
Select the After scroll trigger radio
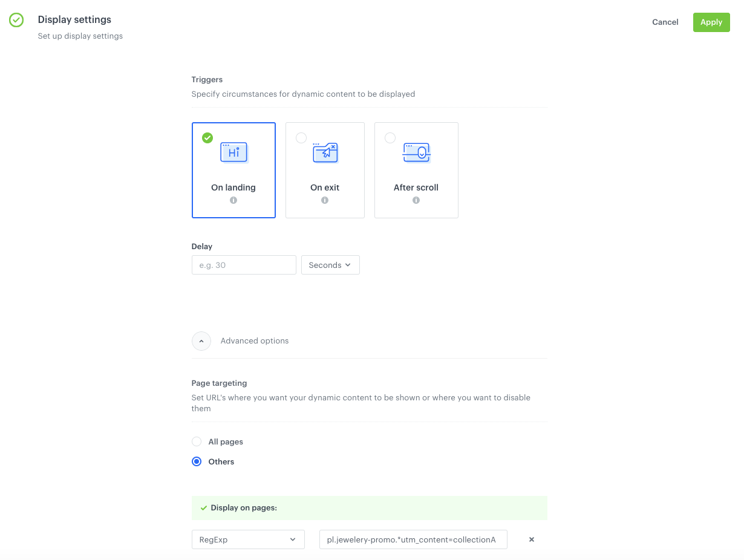[390, 138]
